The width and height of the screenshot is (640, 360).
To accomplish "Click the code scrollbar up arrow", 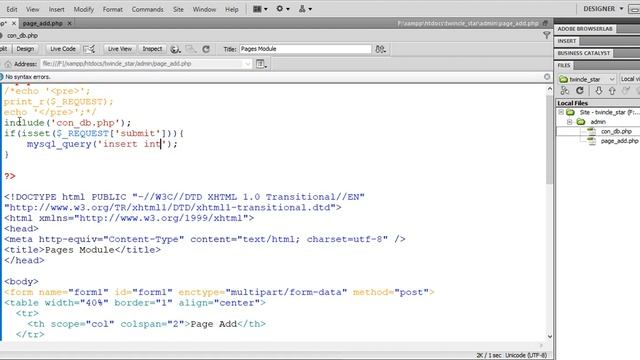I will [x=549, y=89].
